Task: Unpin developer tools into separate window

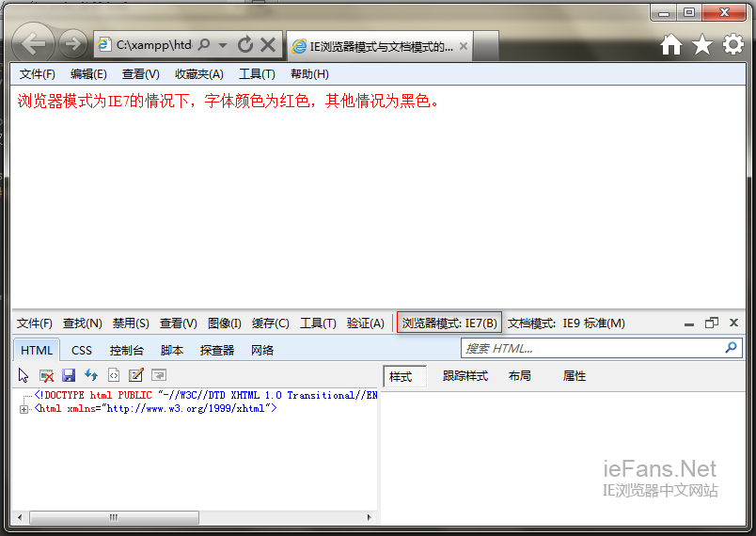Action: point(712,323)
